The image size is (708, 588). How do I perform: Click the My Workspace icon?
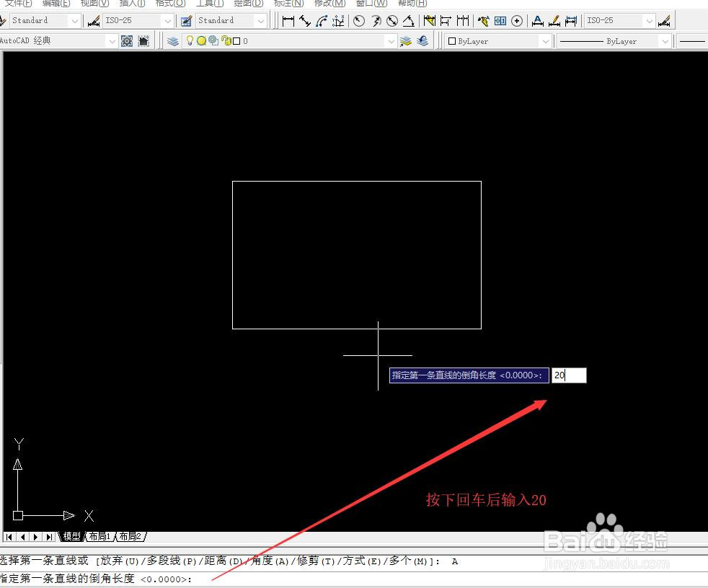[x=143, y=41]
